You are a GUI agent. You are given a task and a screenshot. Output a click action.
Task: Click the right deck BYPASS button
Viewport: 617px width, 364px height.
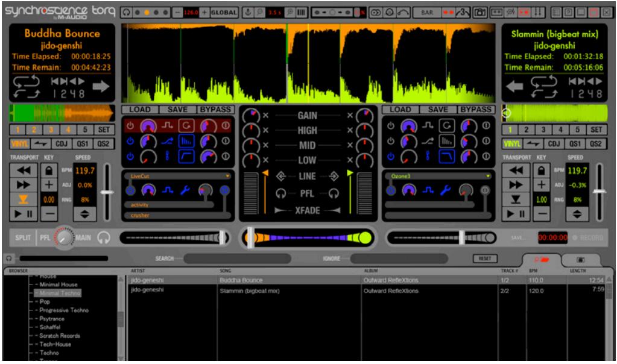coord(476,109)
